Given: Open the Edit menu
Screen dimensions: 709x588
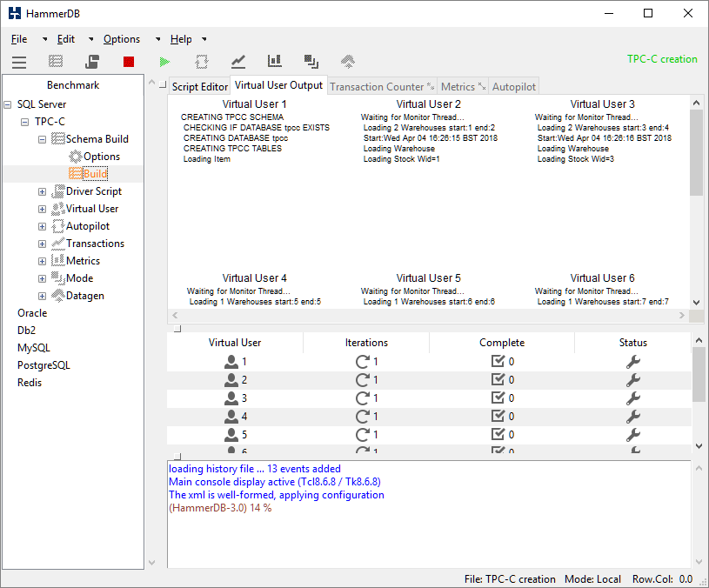Looking at the screenshot, I should tap(65, 39).
